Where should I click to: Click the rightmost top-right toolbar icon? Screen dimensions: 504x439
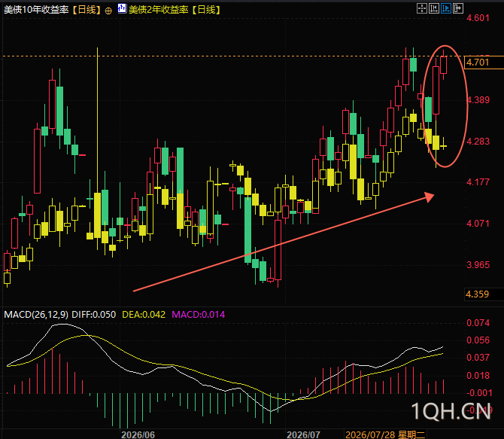click(x=458, y=8)
